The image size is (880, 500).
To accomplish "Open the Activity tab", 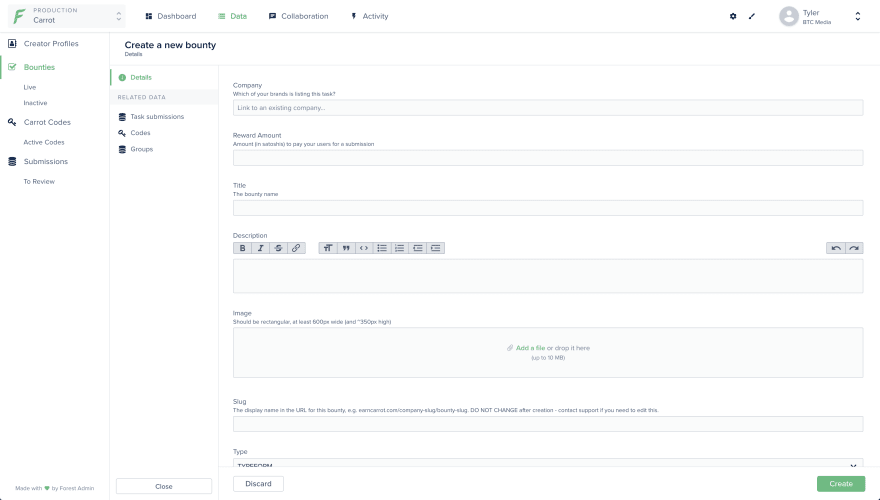I will 369,16.
